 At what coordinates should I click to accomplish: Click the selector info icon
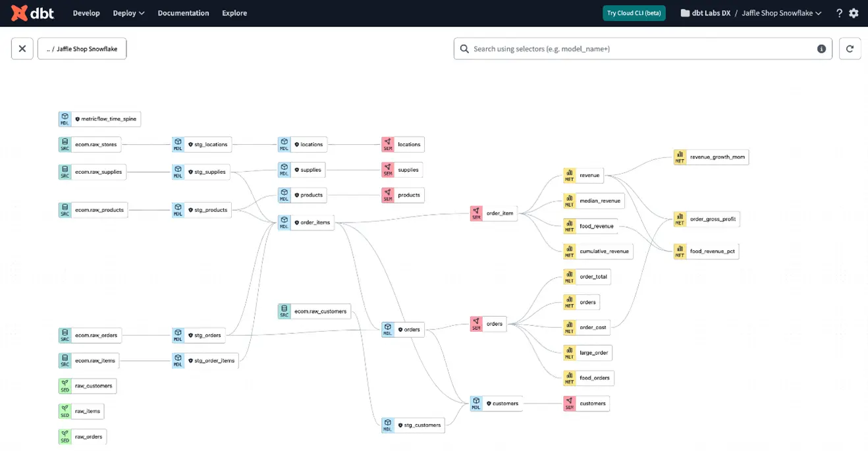[x=821, y=49]
